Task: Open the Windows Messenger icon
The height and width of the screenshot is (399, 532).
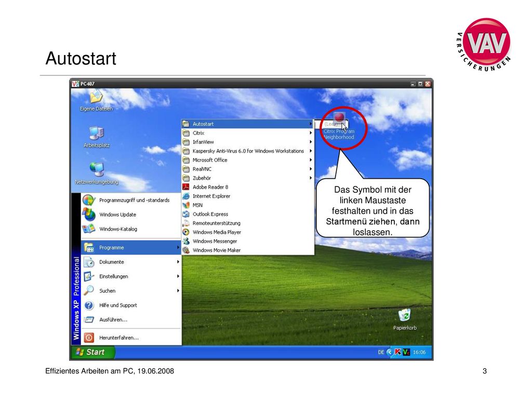Action: tap(186, 241)
